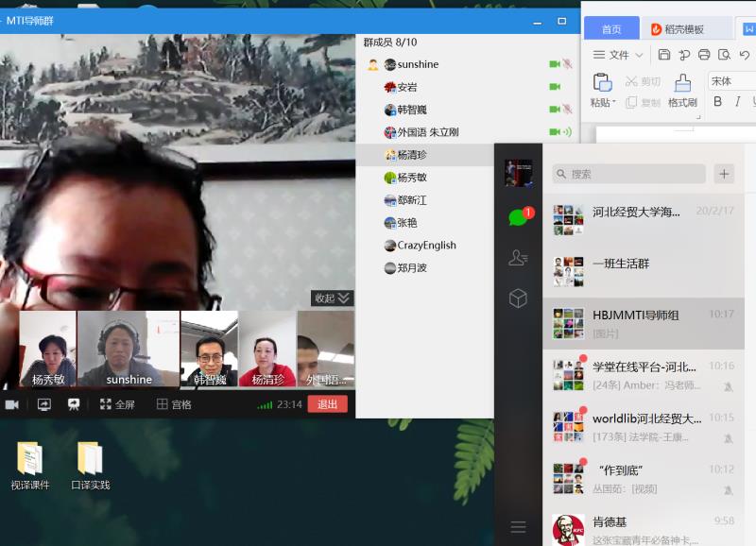The image size is (756, 546).
Task: Click the screen share icon
Action: (x=43, y=404)
